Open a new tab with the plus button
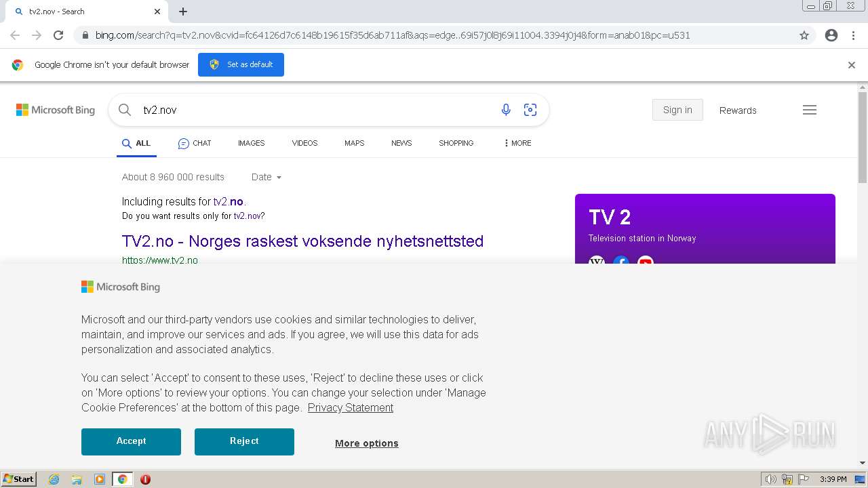The image size is (868, 488). click(183, 12)
